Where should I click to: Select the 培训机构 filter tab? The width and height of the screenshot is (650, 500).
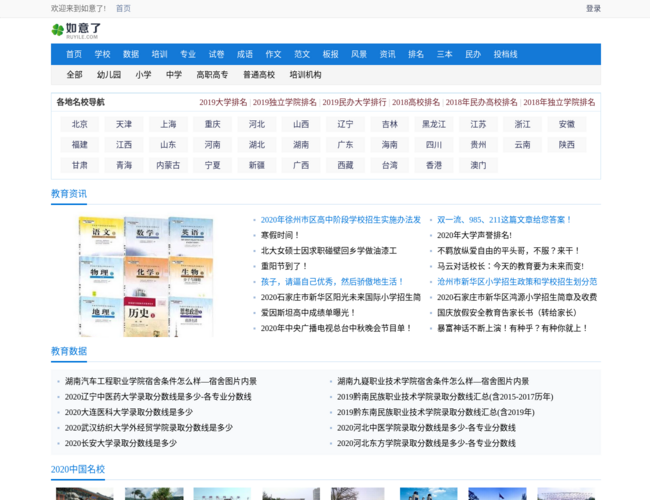point(306,75)
